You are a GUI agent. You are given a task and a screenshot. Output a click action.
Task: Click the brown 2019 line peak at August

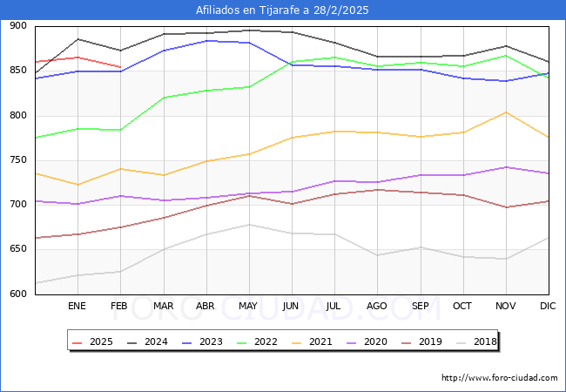[x=378, y=190]
